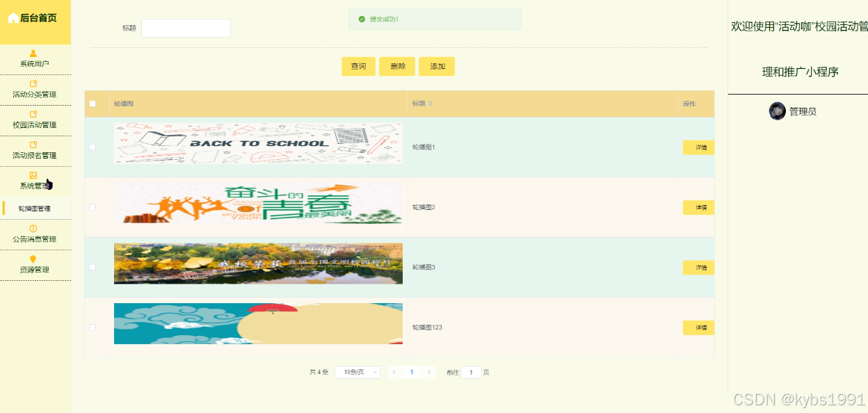Click the 轮播图2 title cell
The image size is (868, 413).
coord(543,207)
